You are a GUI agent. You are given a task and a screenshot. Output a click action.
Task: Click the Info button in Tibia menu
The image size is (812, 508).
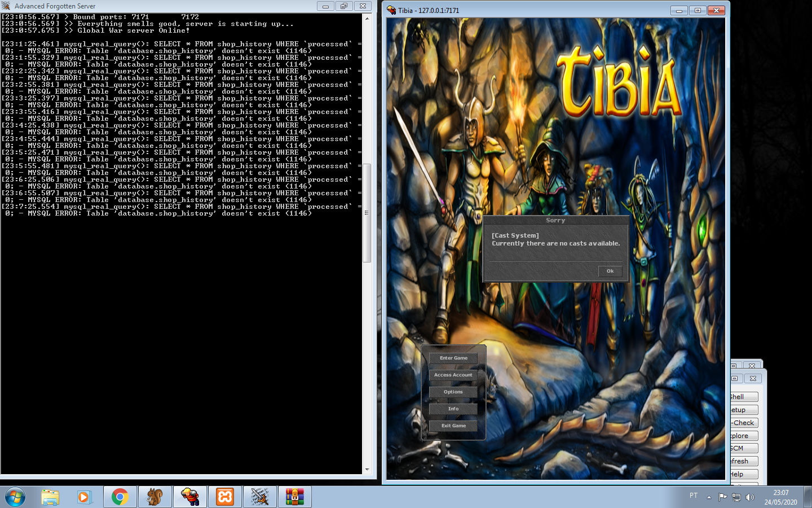453,409
